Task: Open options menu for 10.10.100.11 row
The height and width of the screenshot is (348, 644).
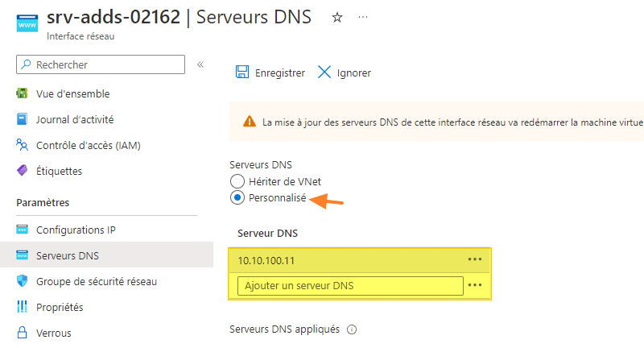Action: tap(475, 259)
